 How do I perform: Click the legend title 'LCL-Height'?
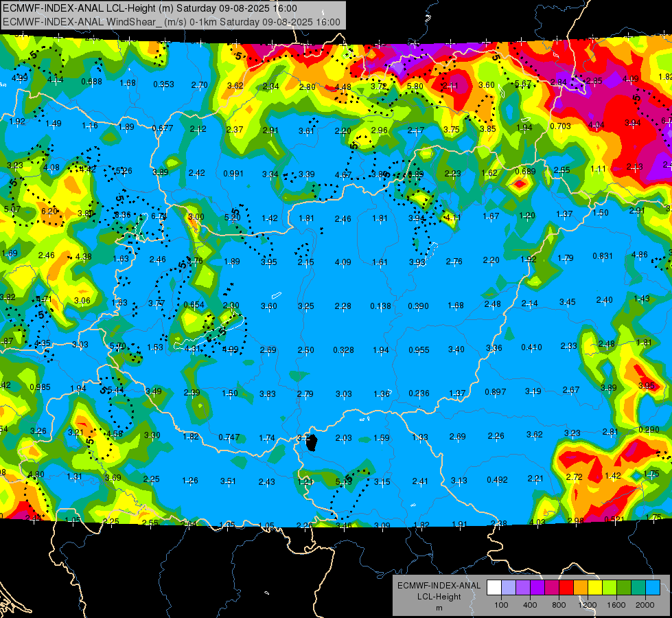click(x=439, y=597)
